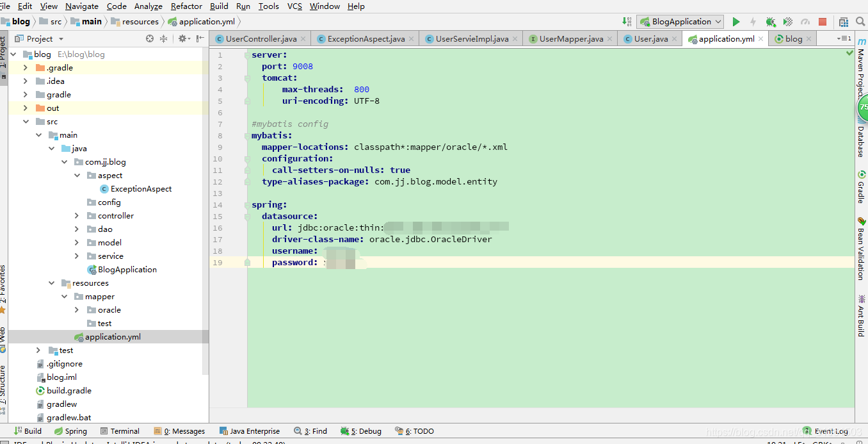Open the hidden tabs list dropdown
This screenshot has height=444, width=868.
[x=843, y=38]
